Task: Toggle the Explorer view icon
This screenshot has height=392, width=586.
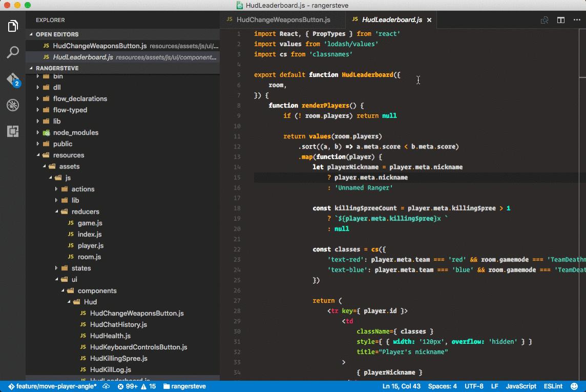Action: [13, 26]
